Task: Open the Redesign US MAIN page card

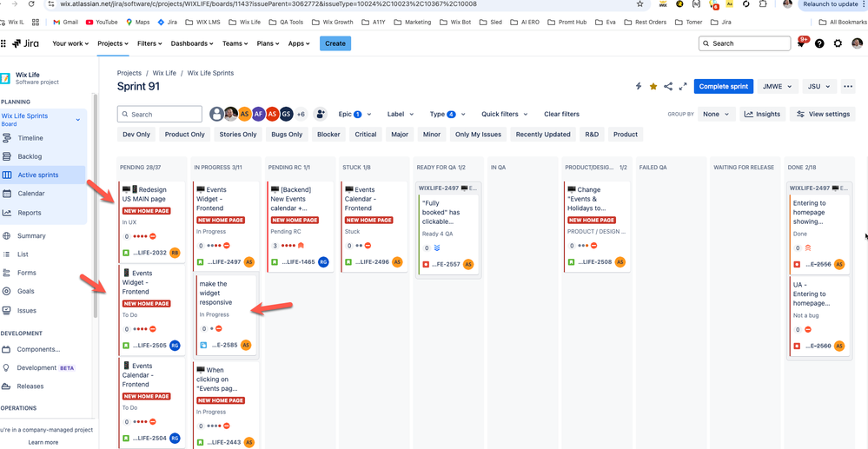Action: point(151,221)
